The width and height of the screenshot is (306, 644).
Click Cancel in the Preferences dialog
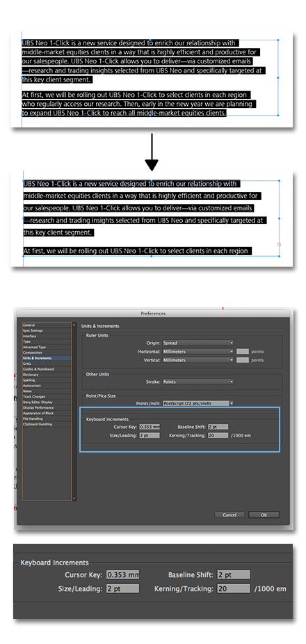pyautogui.click(x=229, y=515)
